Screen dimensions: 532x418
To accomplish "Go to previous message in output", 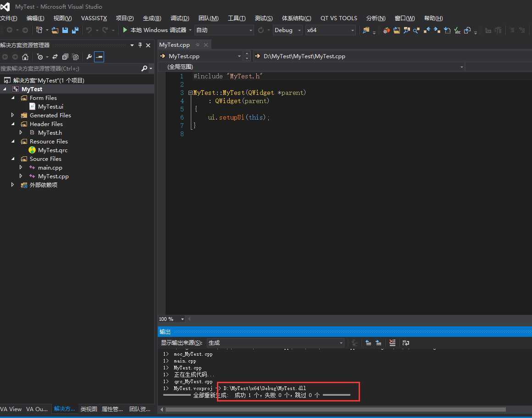I will pyautogui.click(x=368, y=343).
